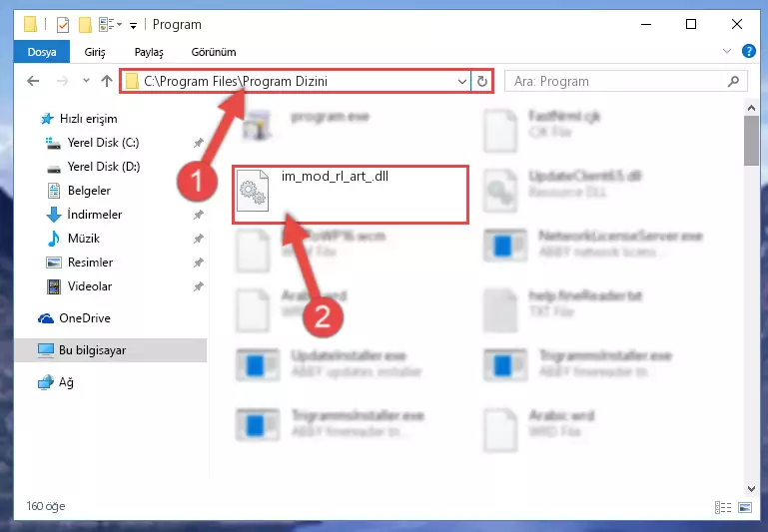This screenshot has height=532, width=768.
Task: Click the search magnifier icon
Action: coord(733,81)
